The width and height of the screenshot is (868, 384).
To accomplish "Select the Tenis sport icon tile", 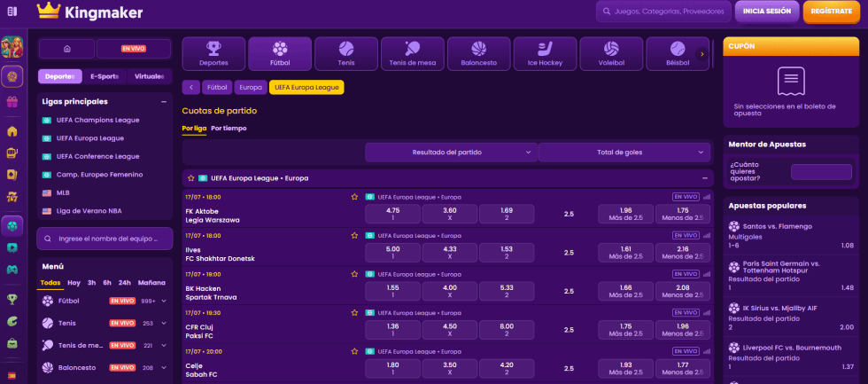I will tap(345, 53).
